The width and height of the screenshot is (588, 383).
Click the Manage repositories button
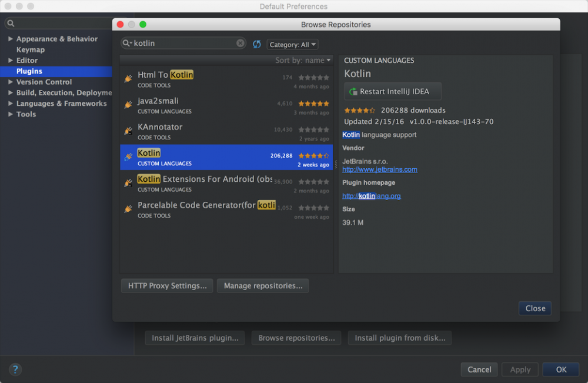tap(263, 286)
